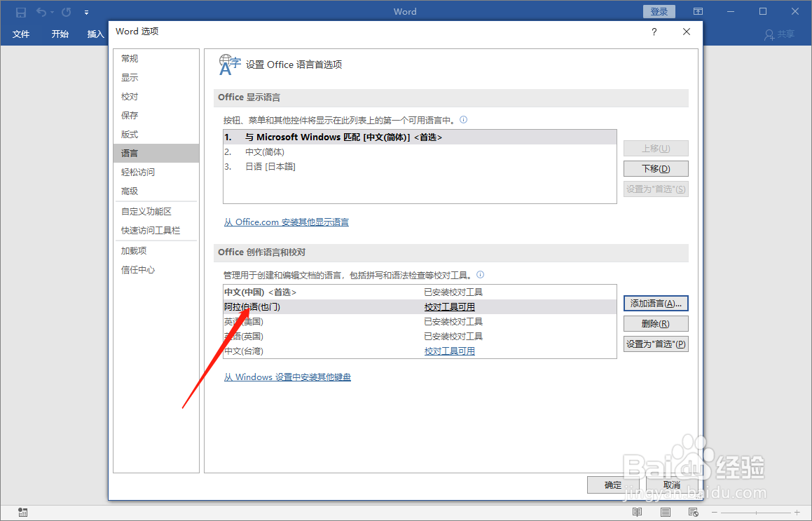812x521 pixels.
Task: Click the 共享 share button
Action: [x=779, y=34]
